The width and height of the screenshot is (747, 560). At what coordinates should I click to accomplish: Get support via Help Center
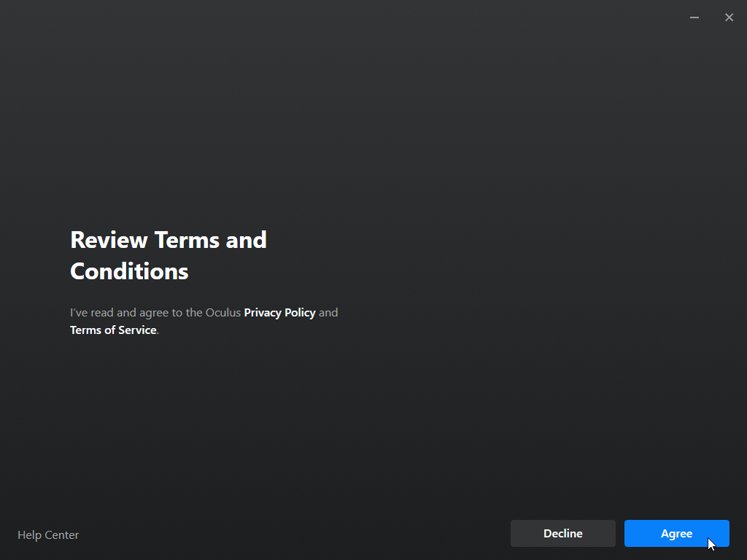(48, 535)
